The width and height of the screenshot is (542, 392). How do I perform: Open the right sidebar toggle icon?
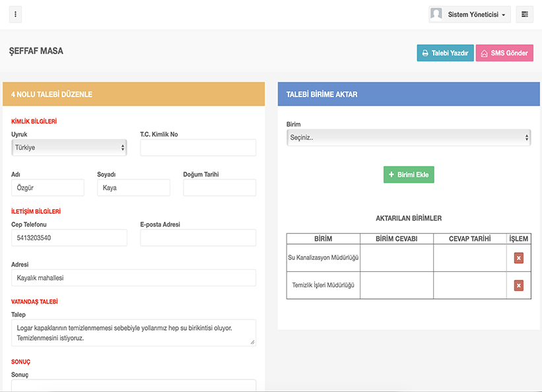[525, 15]
